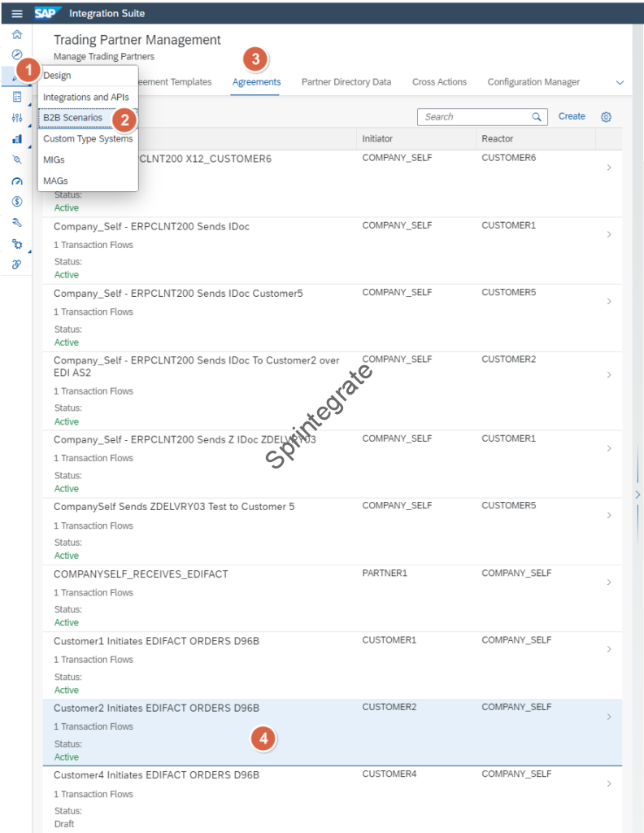Open the hamburger navigation menu
644x833 pixels.
coord(16,14)
